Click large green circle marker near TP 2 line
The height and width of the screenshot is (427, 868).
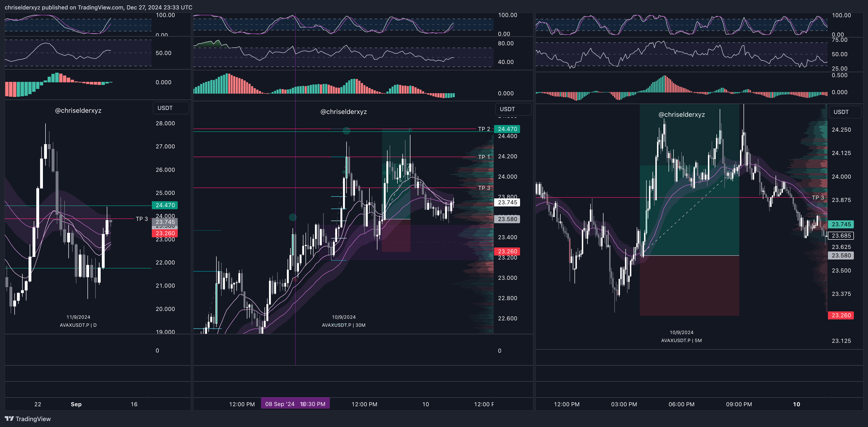point(346,130)
